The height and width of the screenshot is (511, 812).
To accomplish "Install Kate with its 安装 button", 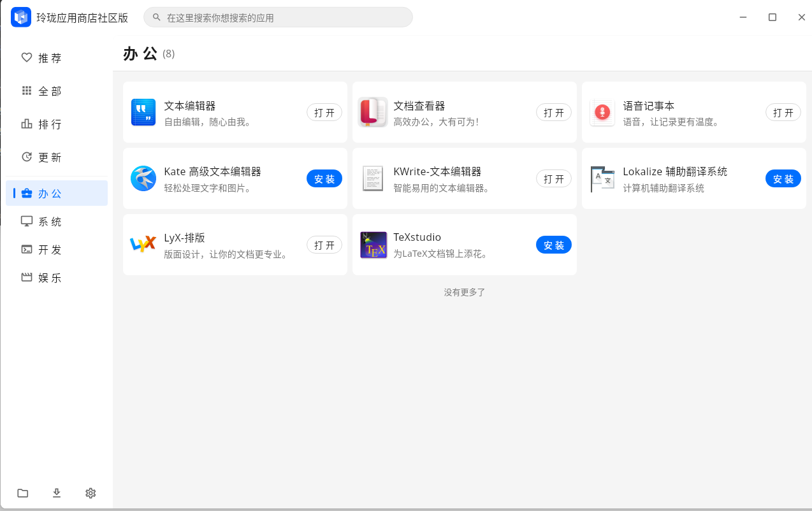I will (324, 178).
